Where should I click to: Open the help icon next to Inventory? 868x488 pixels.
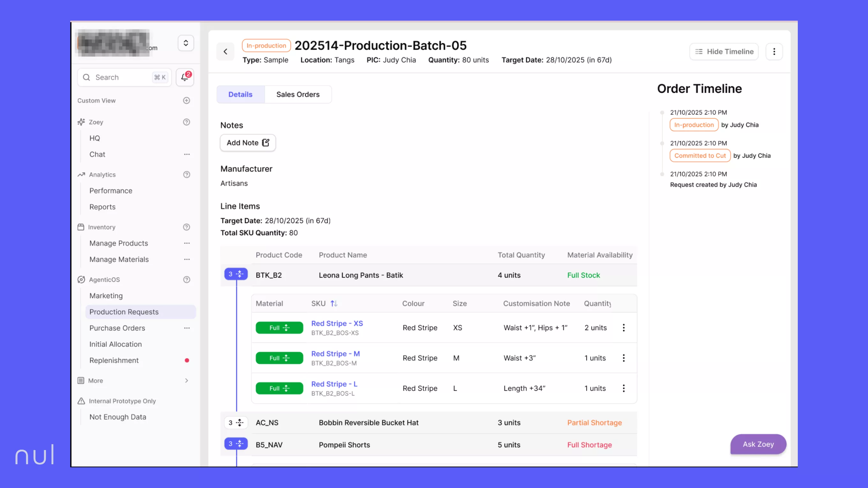pyautogui.click(x=187, y=227)
